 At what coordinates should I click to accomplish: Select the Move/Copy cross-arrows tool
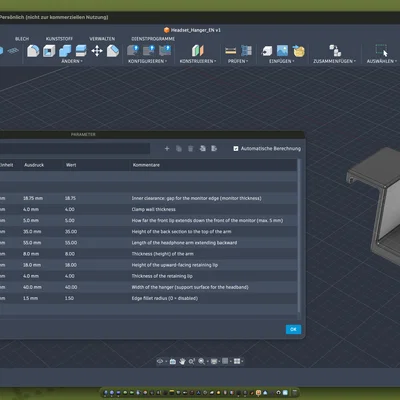tap(97, 51)
